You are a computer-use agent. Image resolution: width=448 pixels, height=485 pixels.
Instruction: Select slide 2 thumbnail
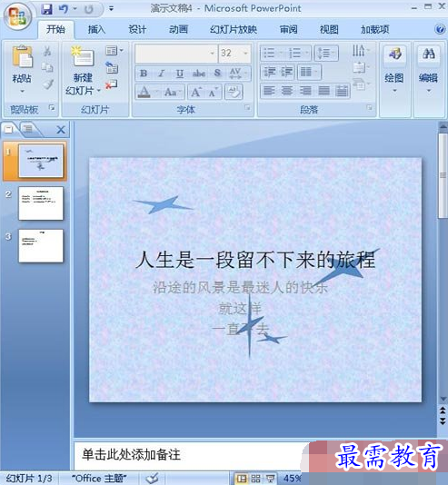click(41, 203)
